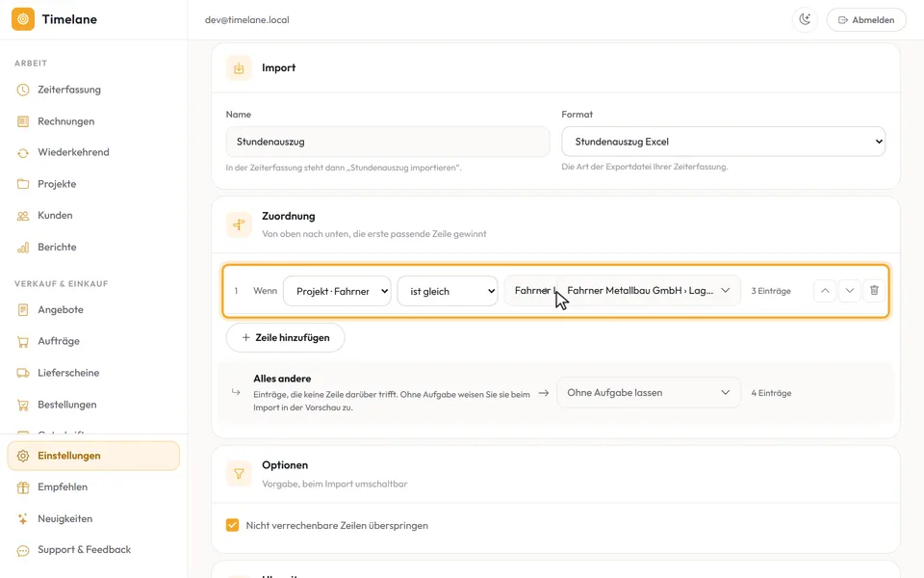Open Einstellungen in the sidebar

point(93,456)
